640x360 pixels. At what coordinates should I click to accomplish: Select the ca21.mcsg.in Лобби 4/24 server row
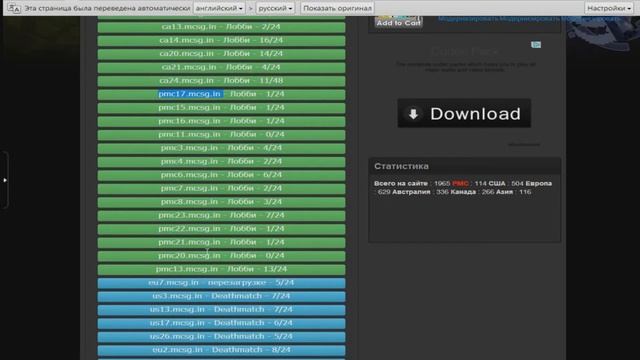tap(221, 67)
